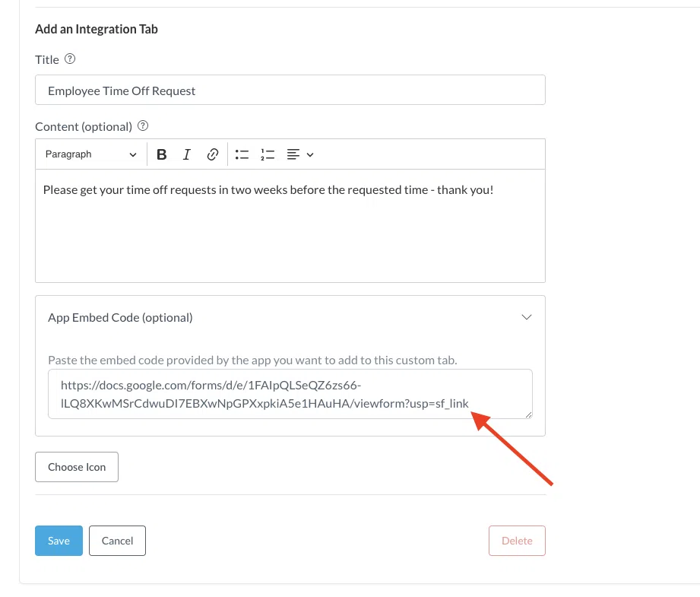Click the help icon beside Content (optional)

click(x=142, y=126)
